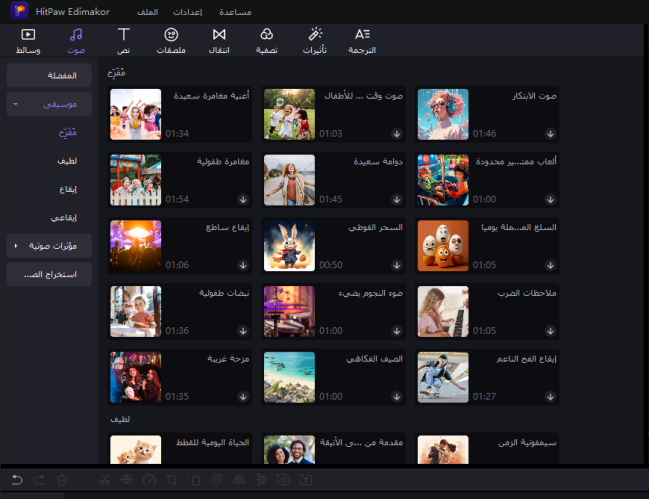
Task: Download the مغامرة طفولية track via arrow icon
Action: pos(243,199)
